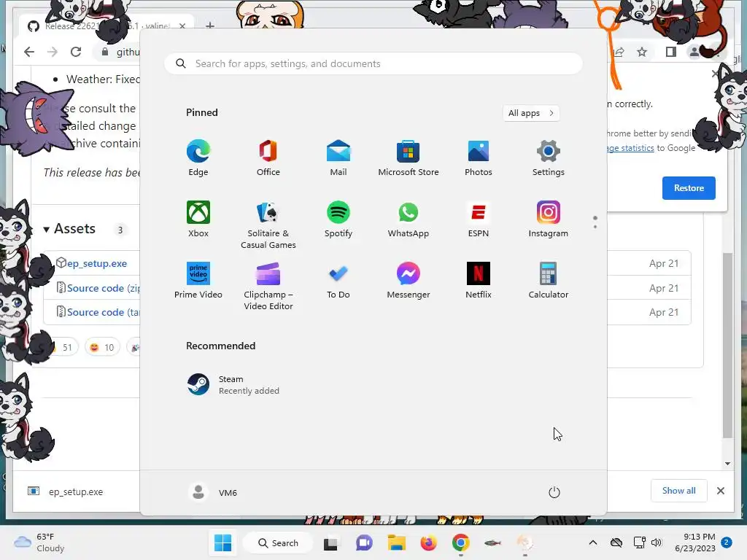Click the Start menu search field
This screenshot has height=560, width=747.
pyautogui.click(x=373, y=64)
